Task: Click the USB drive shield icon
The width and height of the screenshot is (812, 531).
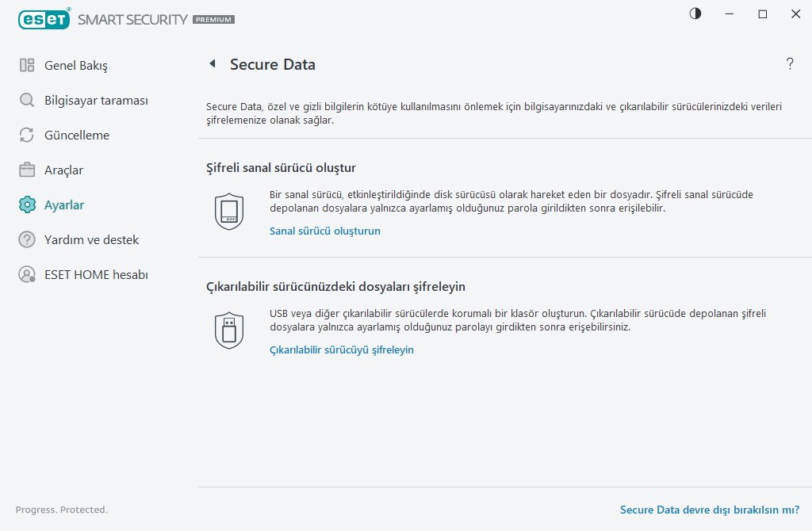Action: click(x=228, y=328)
